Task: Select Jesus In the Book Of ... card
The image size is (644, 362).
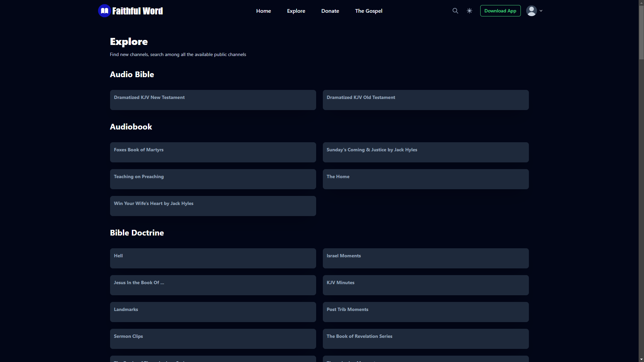Action: tap(213, 285)
